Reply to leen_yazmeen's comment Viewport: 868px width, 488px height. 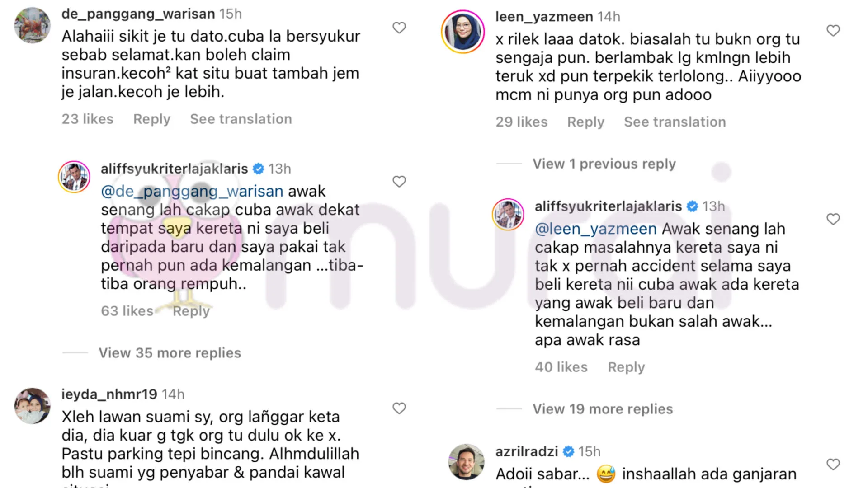click(585, 122)
